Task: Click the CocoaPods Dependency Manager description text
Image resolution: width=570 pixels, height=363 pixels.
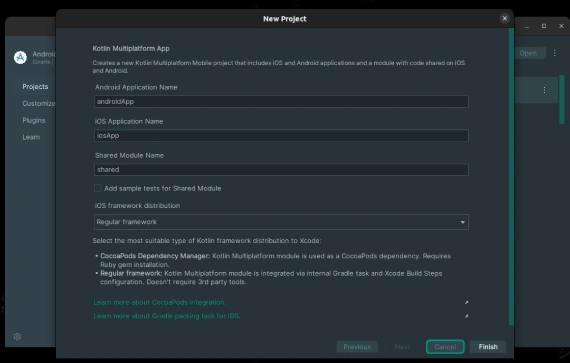Action: pos(275,260)
